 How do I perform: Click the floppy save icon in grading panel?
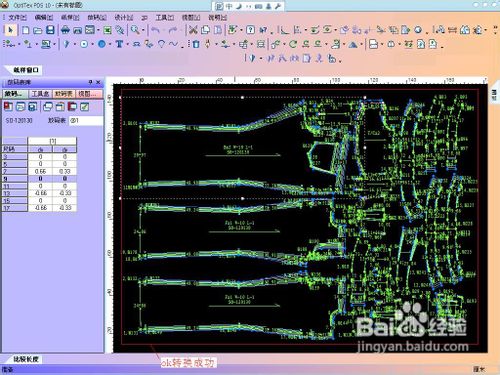click(32, 107)
